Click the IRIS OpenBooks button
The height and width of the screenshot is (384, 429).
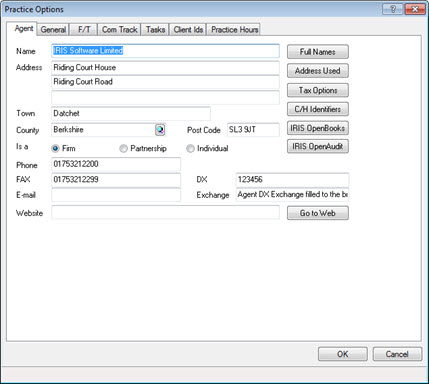pyautogui.click(x=318, y=128)
